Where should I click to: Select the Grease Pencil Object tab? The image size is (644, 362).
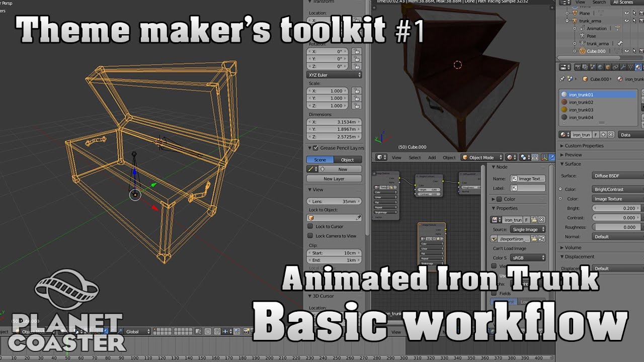(348, 160)
